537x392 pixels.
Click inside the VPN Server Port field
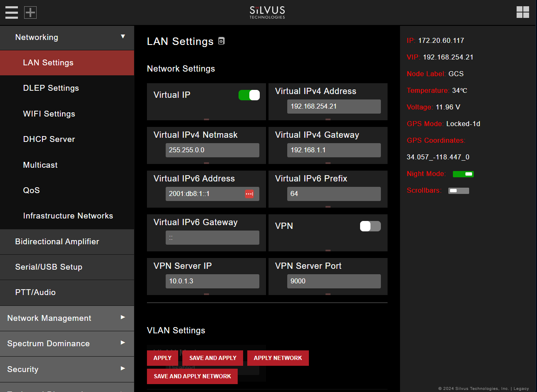pyautogui.click(x=334, y=281)
